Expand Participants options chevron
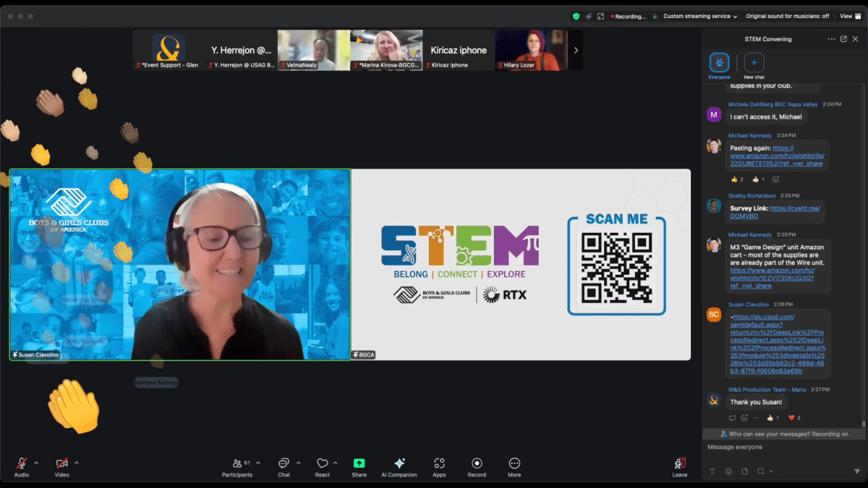This screenshot has width=868, height=488. pos(258,463)
